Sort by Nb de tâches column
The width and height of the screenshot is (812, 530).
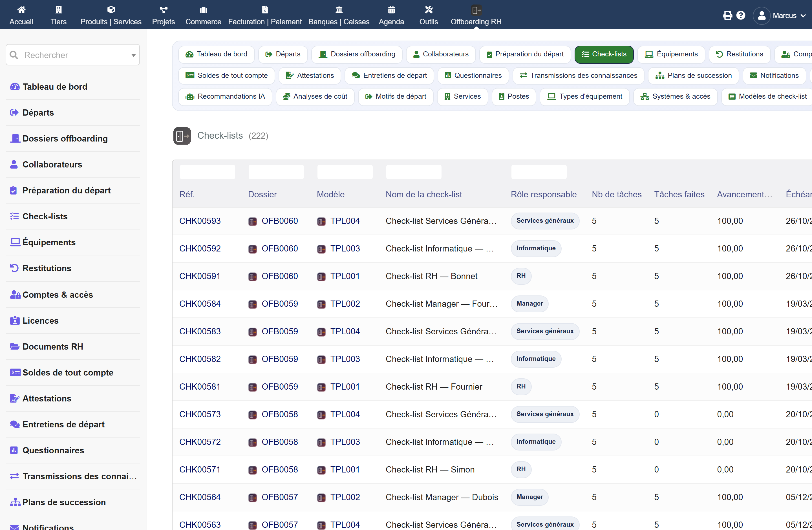click(617, 195)
